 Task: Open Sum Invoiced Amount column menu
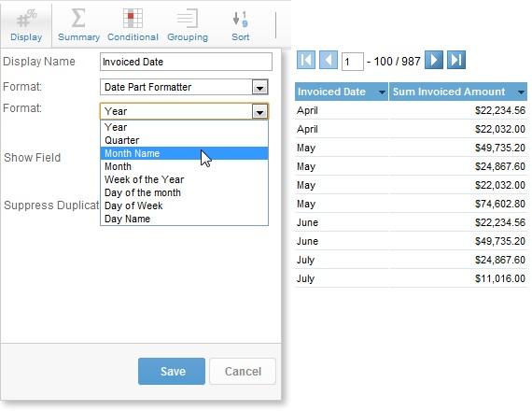[x=521, y=92]
